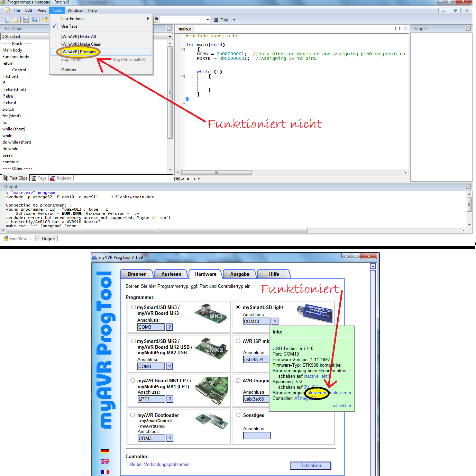This screenshot has width=476, height=476.
Task: Select mySmartUSB MK3 programmer radio button
Action: tap(134, 307)
